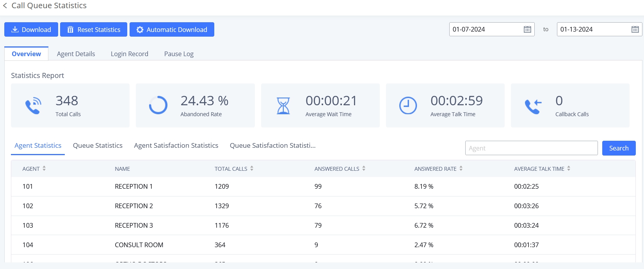Image resolution: width=644 pixels, height=269 pixels.
Task: Click the Total Calls phone icon
Action: (33, 106)
